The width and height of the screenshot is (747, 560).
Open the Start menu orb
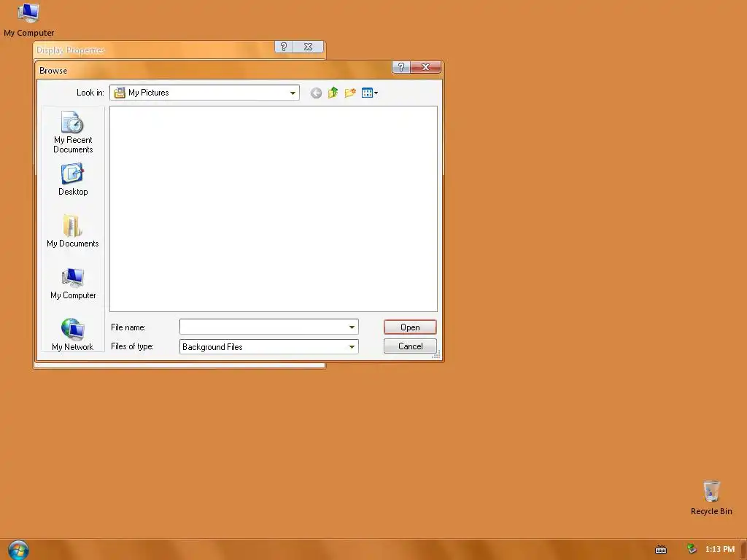click(18, 550)
